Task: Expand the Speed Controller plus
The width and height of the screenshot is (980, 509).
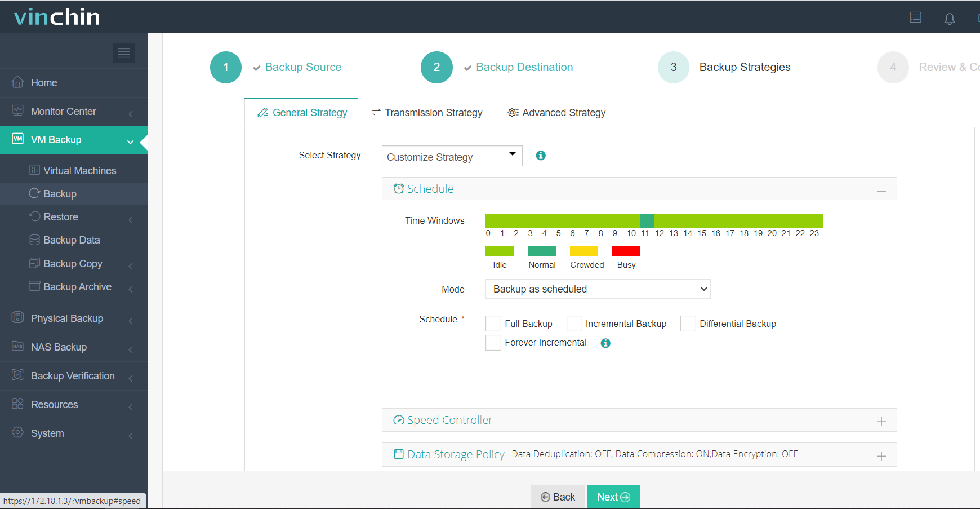Action: pyautogui.click(x=881, y=422)
